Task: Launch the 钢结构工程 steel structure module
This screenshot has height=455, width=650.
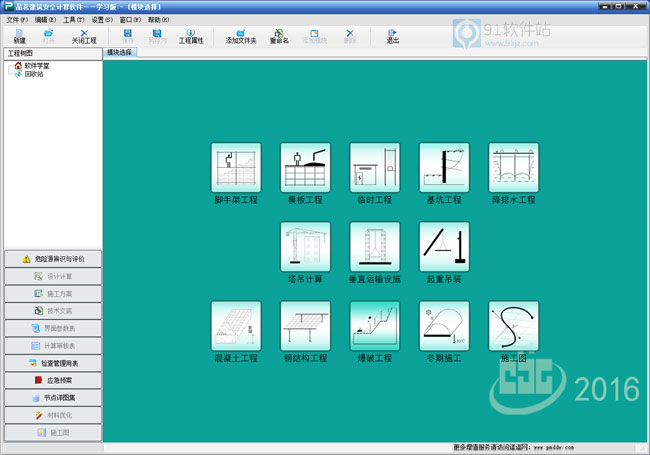Action: click(x=305, y=325)
